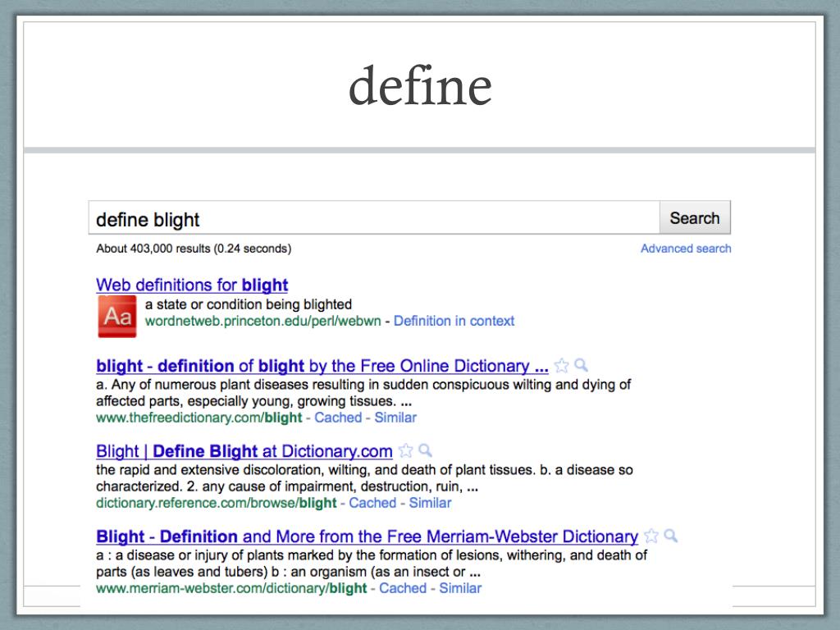The height and width of the screenshot is (630, 840).
Task: Click the 'define' slide title
Action: (420, 85)
